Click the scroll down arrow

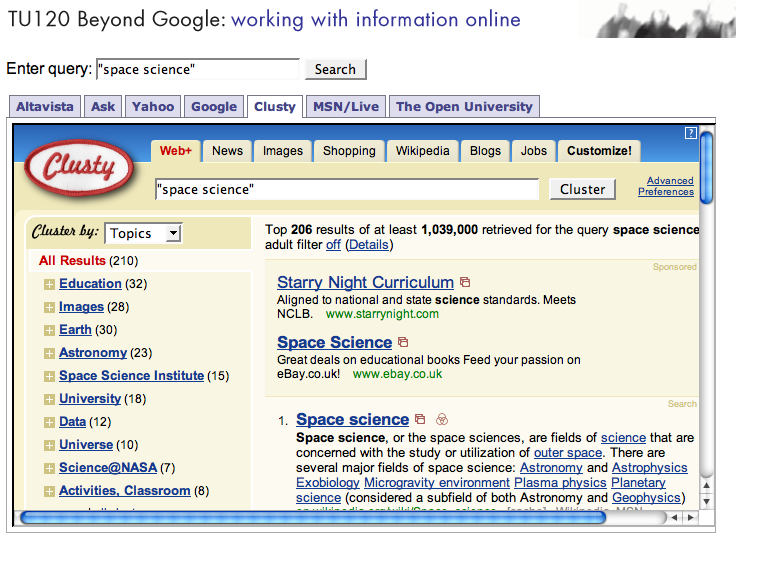[707, 502]
